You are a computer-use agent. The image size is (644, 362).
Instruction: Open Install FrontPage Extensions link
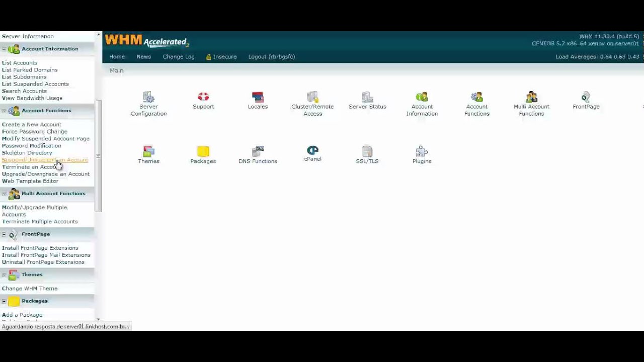(x=40, y=248)
